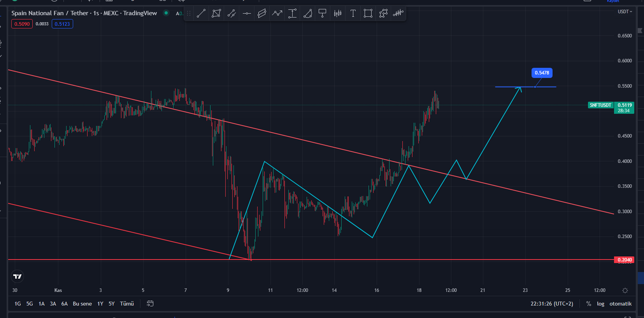
Task: Select the Text tool
Action: (353, 13)
